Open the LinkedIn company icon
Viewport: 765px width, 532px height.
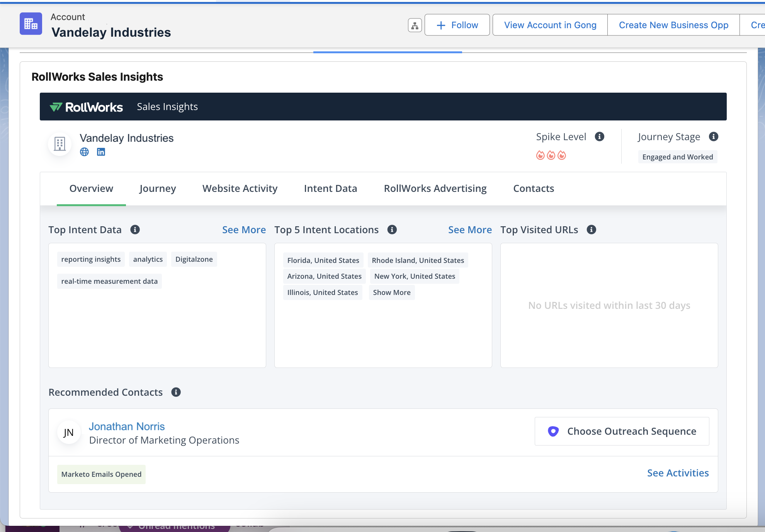pyautogui.click(x=101, y=152)
